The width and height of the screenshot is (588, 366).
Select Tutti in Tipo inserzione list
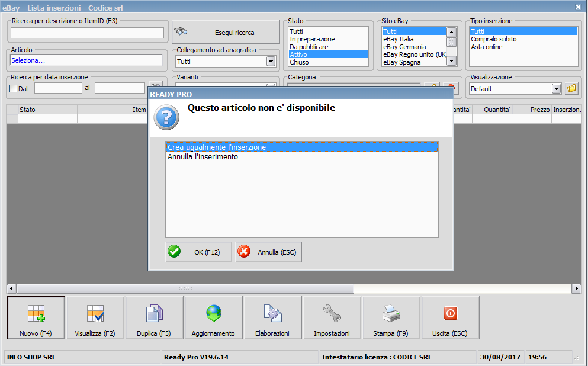pos(524,31)
